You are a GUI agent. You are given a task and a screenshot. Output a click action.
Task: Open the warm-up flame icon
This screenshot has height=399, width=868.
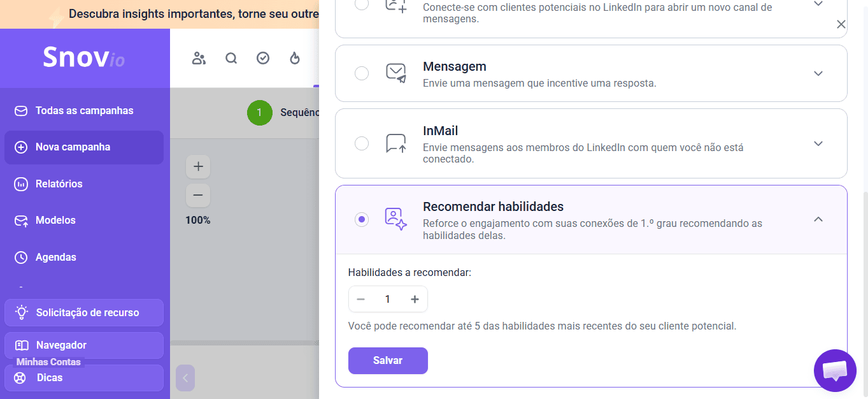(x=295, y=58)
